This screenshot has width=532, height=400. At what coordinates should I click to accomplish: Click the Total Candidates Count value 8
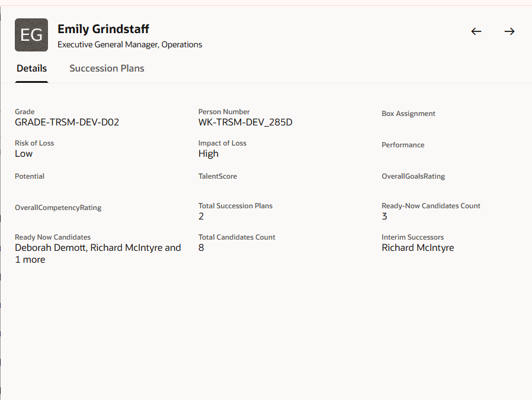(201, 247)
